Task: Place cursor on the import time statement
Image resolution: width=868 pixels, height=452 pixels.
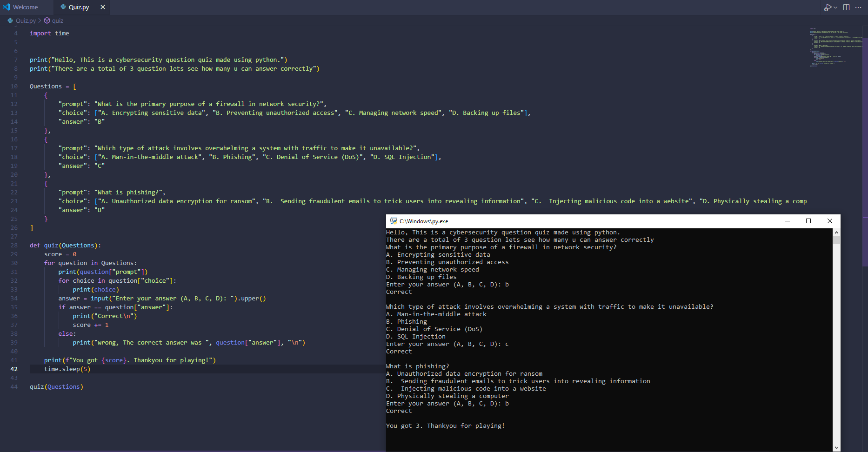Action: click(49, 33)
